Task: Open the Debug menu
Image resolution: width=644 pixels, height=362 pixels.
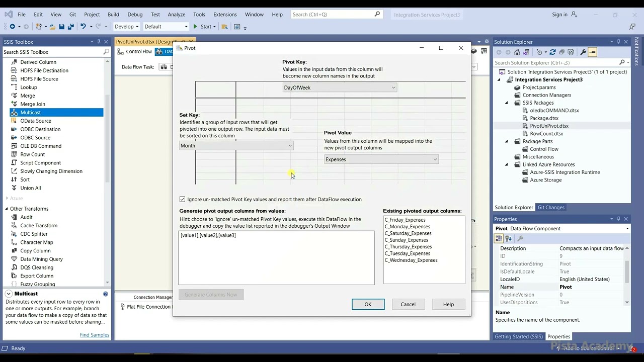Action: click(x=135, y=15)
